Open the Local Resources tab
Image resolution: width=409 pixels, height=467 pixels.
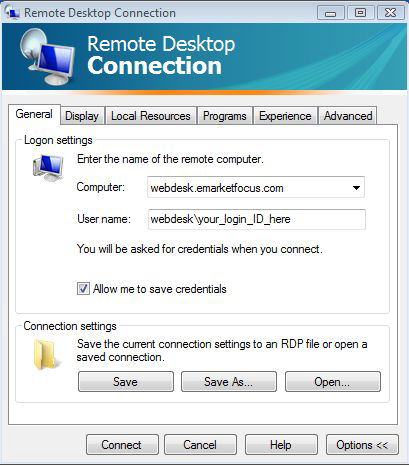coord(151,116)
